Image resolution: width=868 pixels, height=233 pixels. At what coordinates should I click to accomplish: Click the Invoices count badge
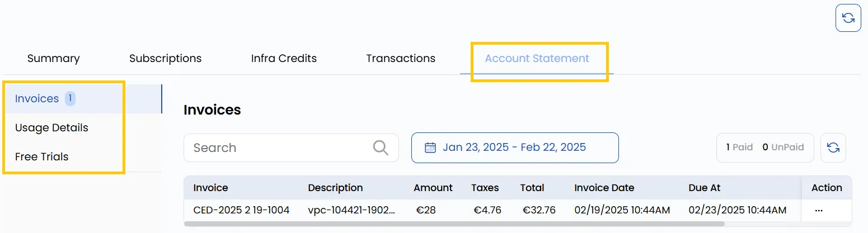70,98
